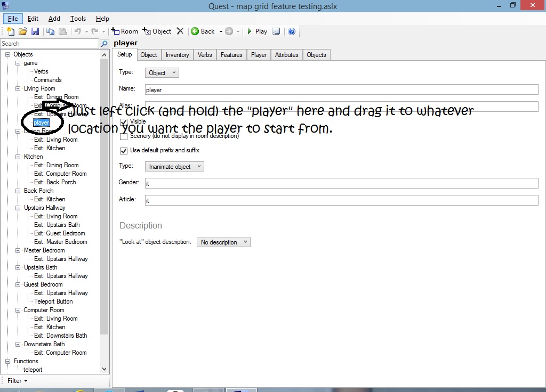Click the New game file icon
The height and width of the screenshot is (392, 546).
pyautogui.click(x=10, y=31)
